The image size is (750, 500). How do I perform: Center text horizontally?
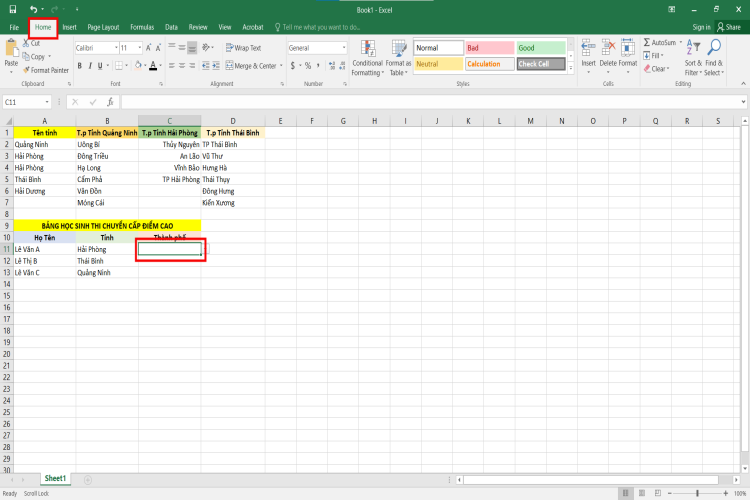[x=182, y=66]
